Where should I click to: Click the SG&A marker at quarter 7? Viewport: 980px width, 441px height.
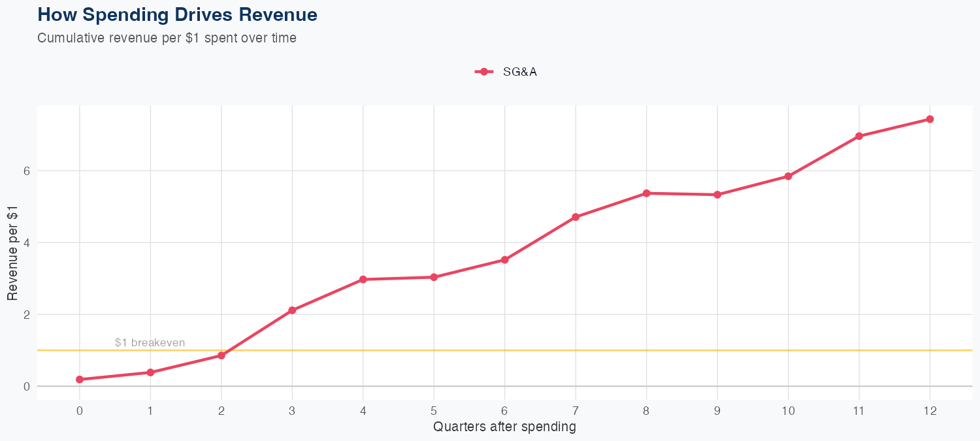click(x=576, y=217)
